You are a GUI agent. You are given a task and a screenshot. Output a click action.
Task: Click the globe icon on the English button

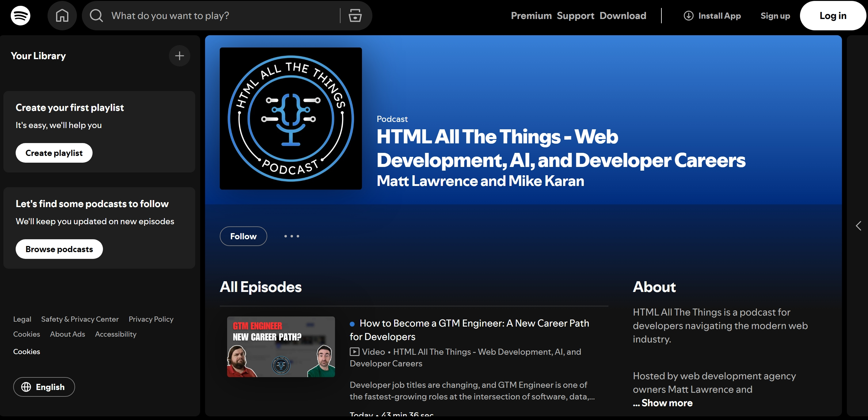26,387
